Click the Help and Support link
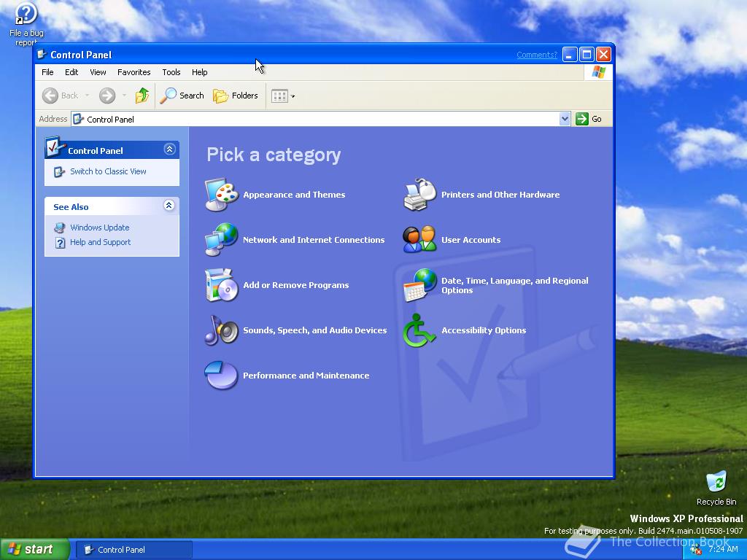747x560 pixels. click(100, 242)
